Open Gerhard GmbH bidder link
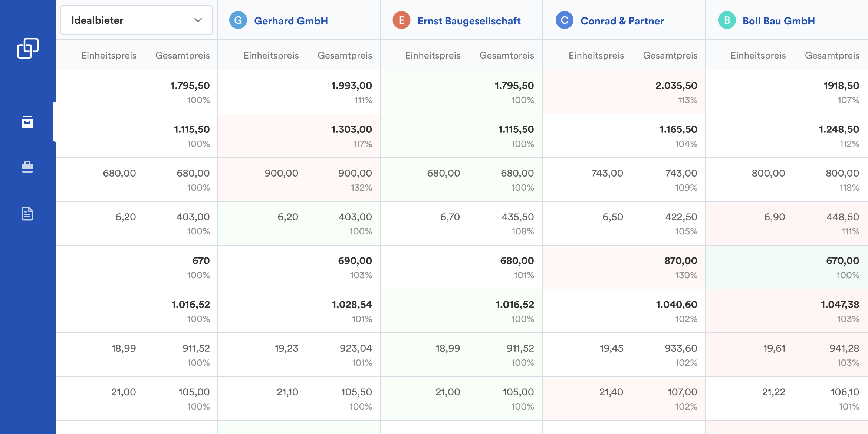868x434 pixels. 291,21
